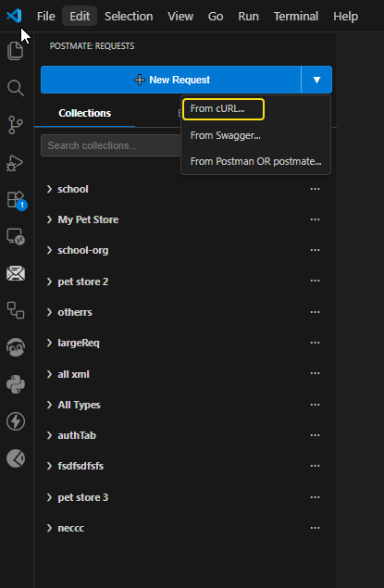Open the more options for neccc
This screenshot has height=588, width=384.
pos(316,528)
